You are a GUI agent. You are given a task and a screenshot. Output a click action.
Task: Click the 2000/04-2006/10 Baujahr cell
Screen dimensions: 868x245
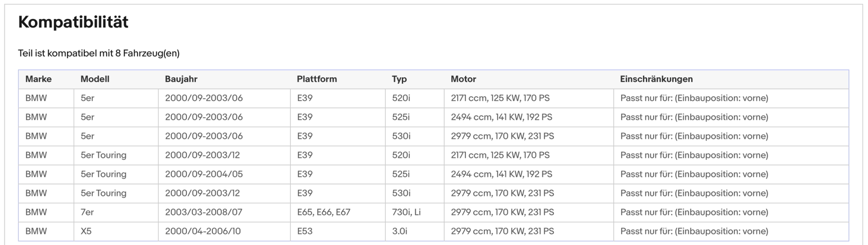pyautogui.click(x=224, y=232)
